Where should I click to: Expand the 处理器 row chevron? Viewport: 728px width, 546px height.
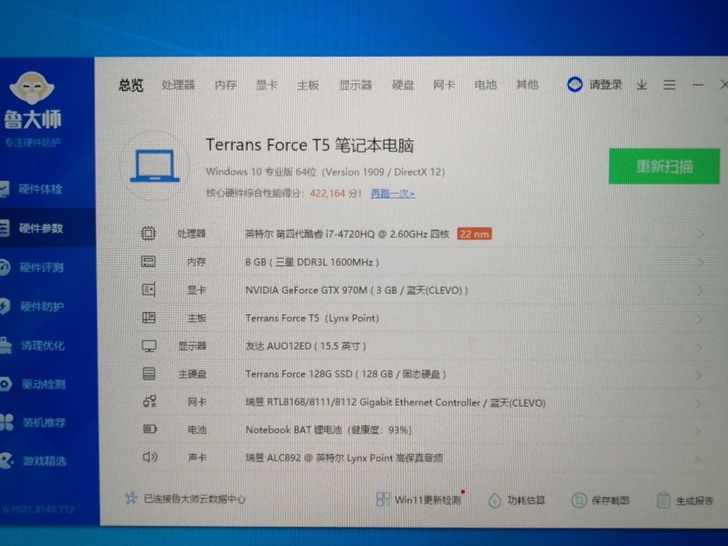pos(700,235)
